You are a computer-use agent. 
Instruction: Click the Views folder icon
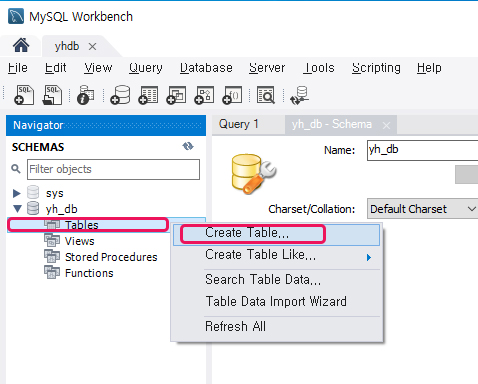point(52,240)
